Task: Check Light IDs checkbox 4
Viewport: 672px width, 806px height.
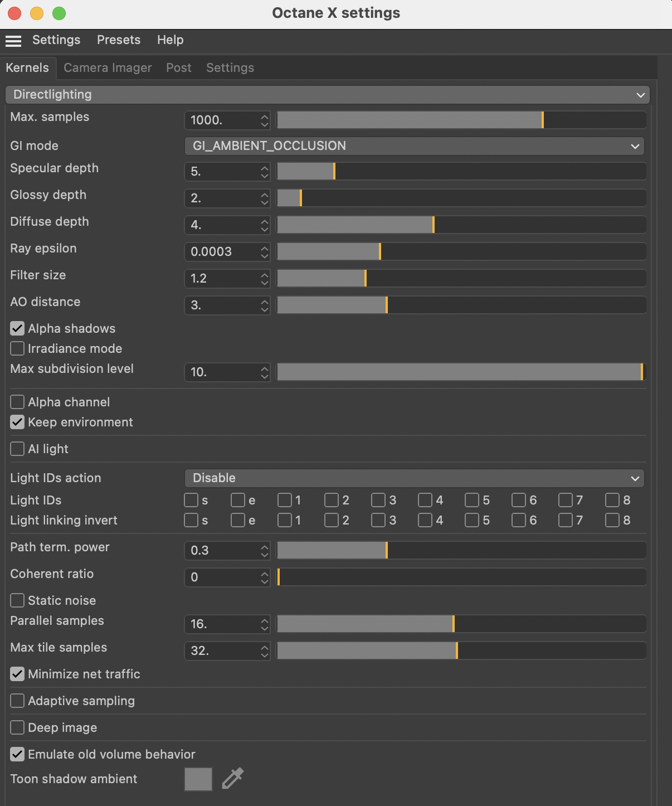Action: point(425,500)
